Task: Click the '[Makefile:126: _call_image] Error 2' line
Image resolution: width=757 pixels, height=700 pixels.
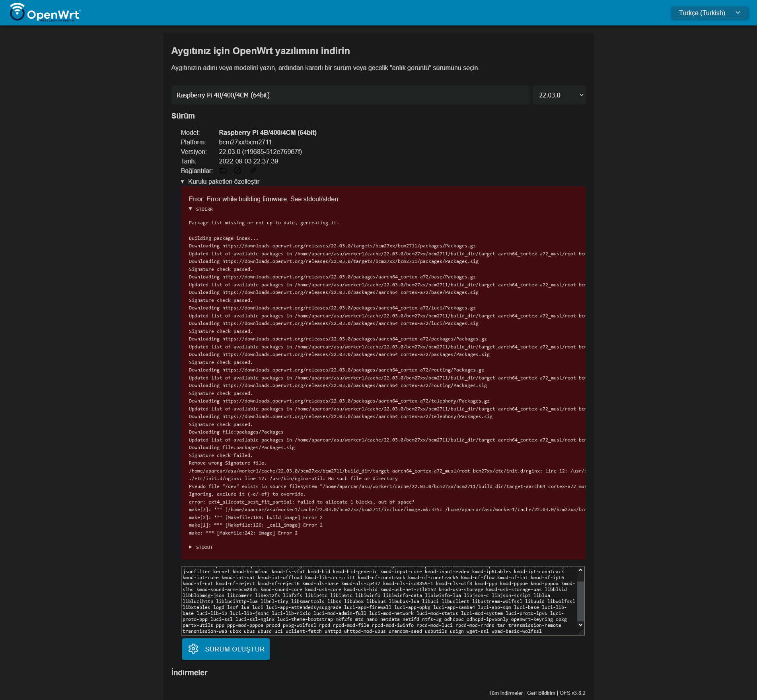Action: (x=255, y=525)
